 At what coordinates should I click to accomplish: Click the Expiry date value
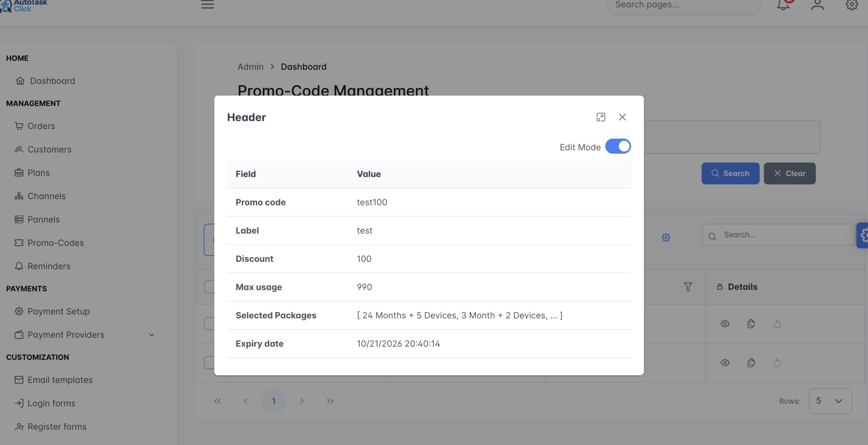(398, 344)
